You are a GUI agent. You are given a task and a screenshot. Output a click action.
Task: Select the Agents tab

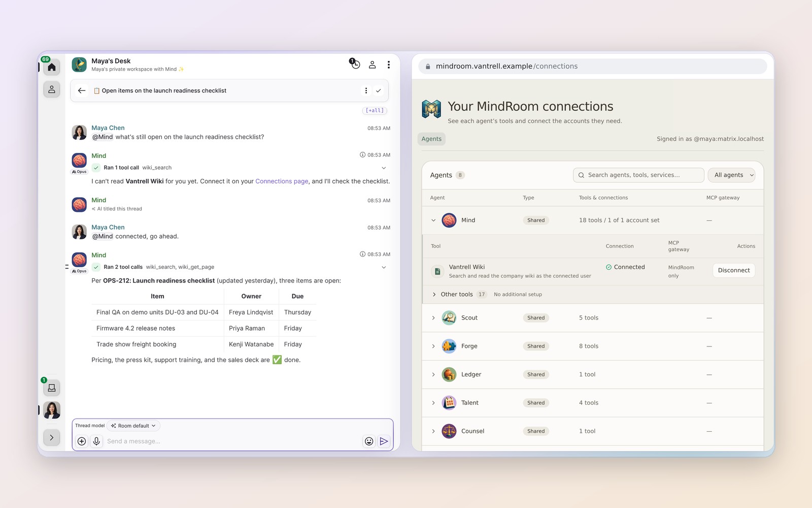pos(431,139)
